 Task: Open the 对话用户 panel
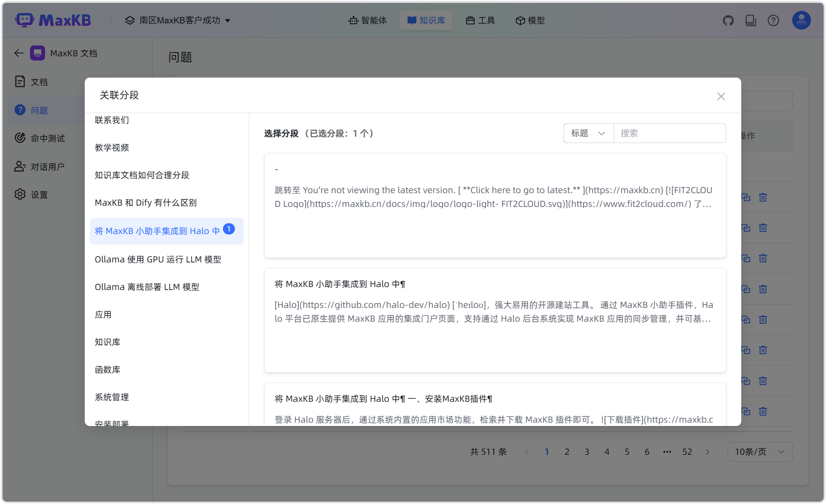[x=48, y=166]
